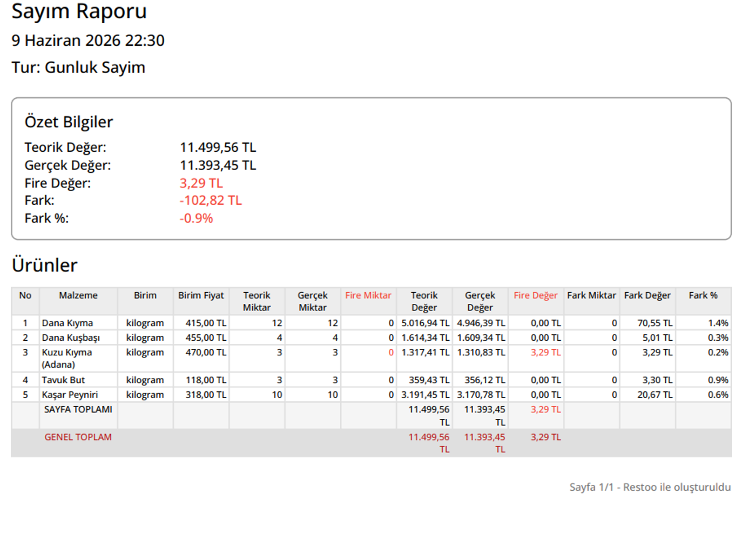
Task: Click the 'Tur: Gunluk Sayim' line
Action: coord(79,67)
